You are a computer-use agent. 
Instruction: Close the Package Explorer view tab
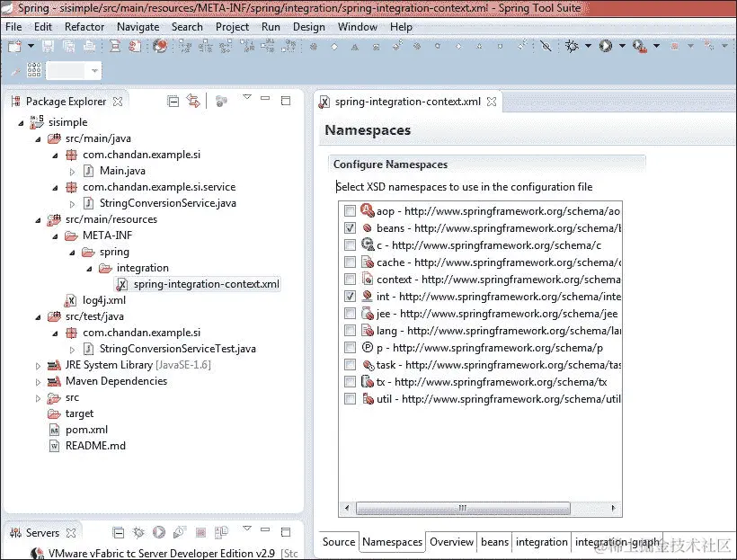[118, 102]
